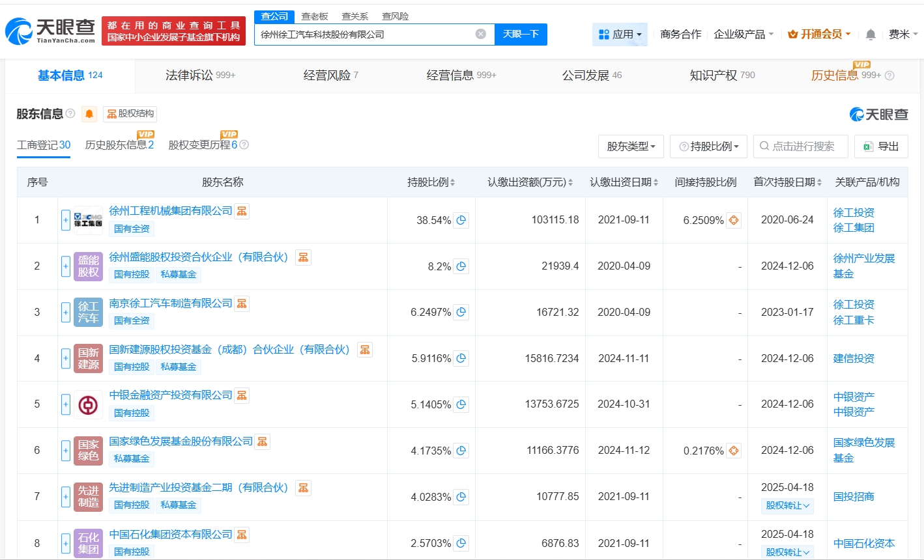View shareholding pie icon for 8.2%
The width and height of the screenshot is (924, 560).
click(461, 266)
